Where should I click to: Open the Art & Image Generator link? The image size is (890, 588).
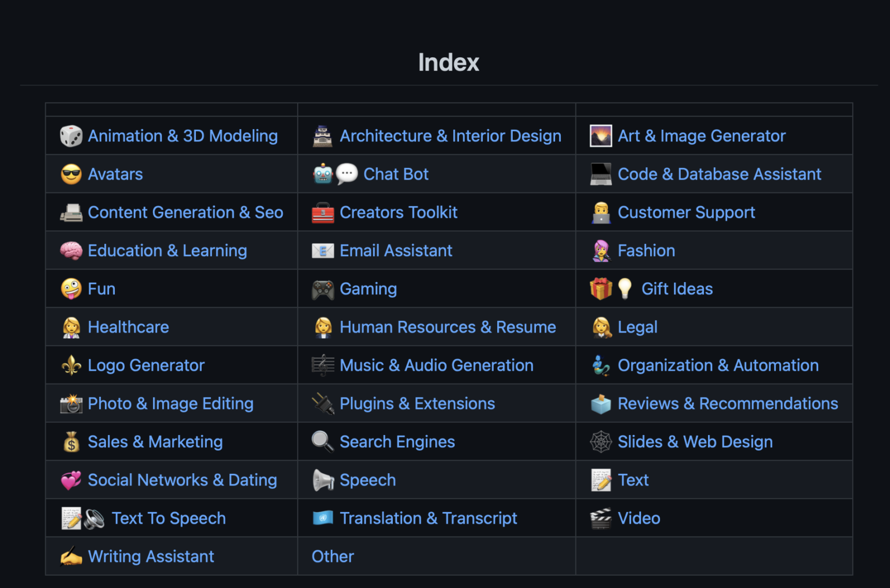pos(701,136)
